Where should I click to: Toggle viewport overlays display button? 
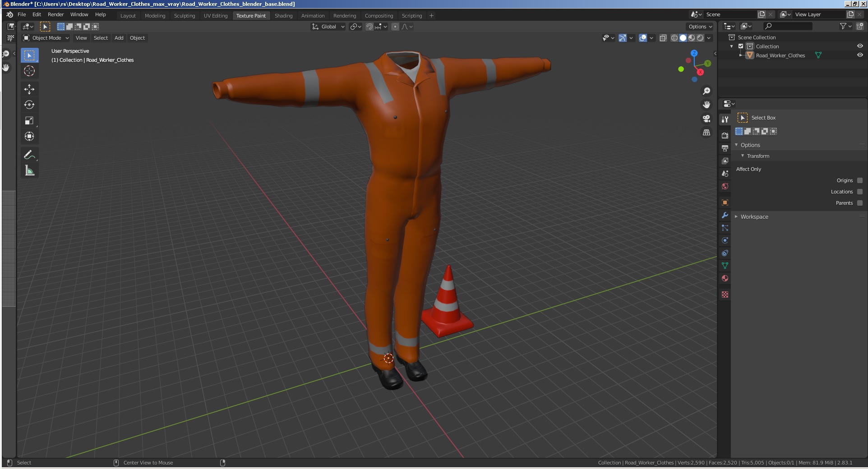point(643,38)
